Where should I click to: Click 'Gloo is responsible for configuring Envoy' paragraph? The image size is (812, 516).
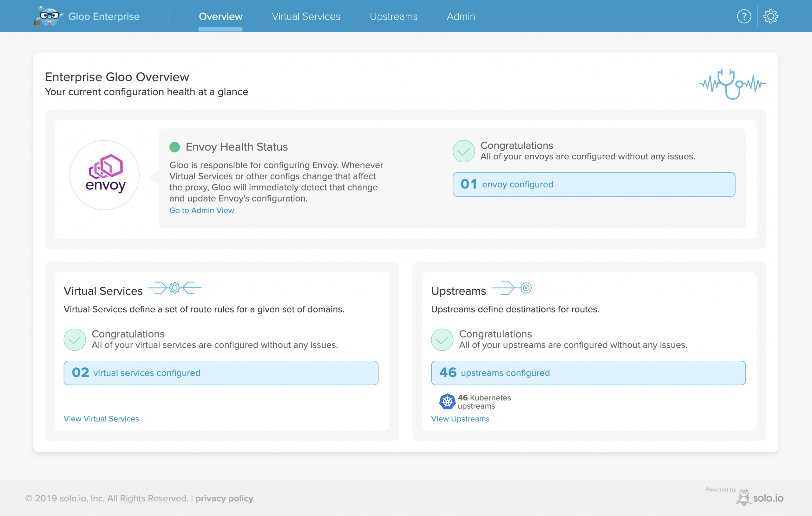(276, 182)
